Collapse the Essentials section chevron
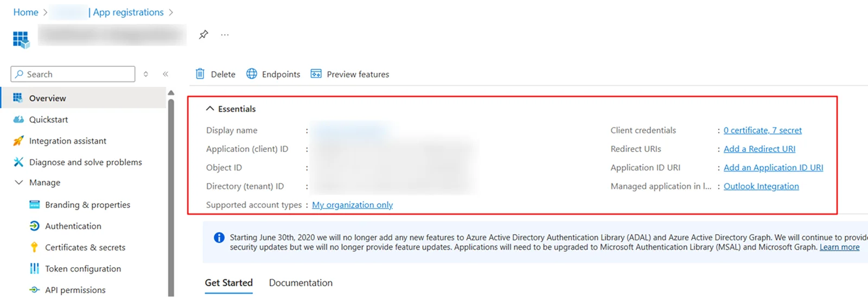868x297 pixels. click(x=210, y=109)
